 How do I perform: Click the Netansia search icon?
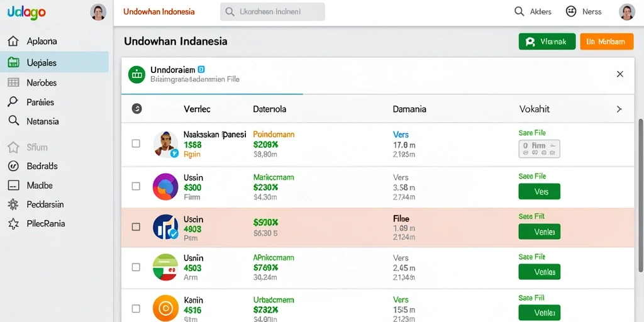(x=14, y=121)
